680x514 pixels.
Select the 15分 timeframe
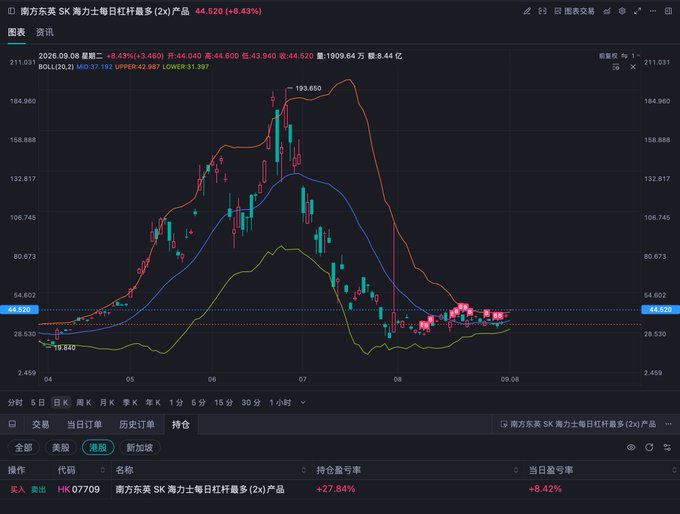[224, 403]
